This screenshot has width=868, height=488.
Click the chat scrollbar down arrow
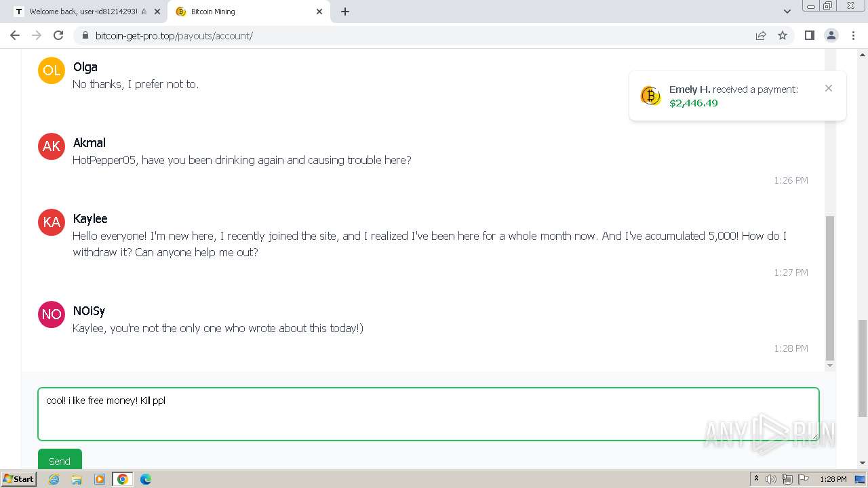coord(830,366)
